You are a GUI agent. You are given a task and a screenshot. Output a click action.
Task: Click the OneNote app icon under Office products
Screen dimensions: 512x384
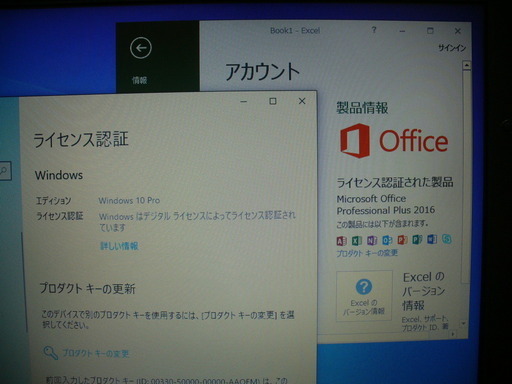[372, 240]
